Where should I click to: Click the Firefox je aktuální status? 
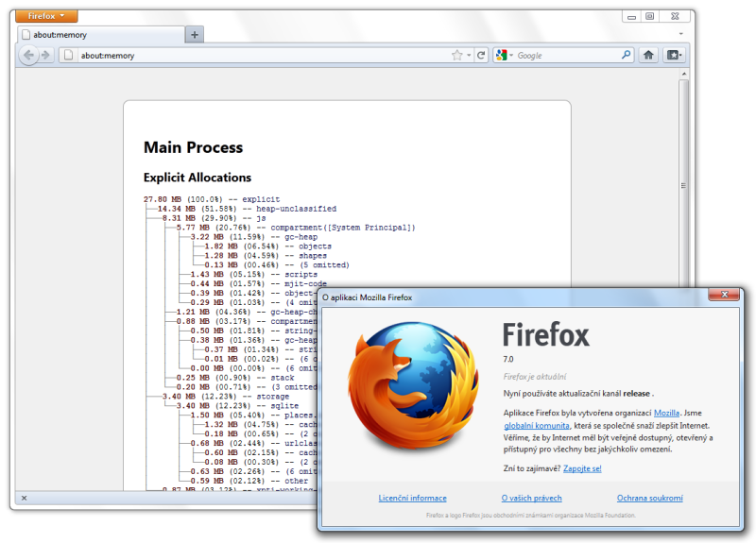(535, 376)
